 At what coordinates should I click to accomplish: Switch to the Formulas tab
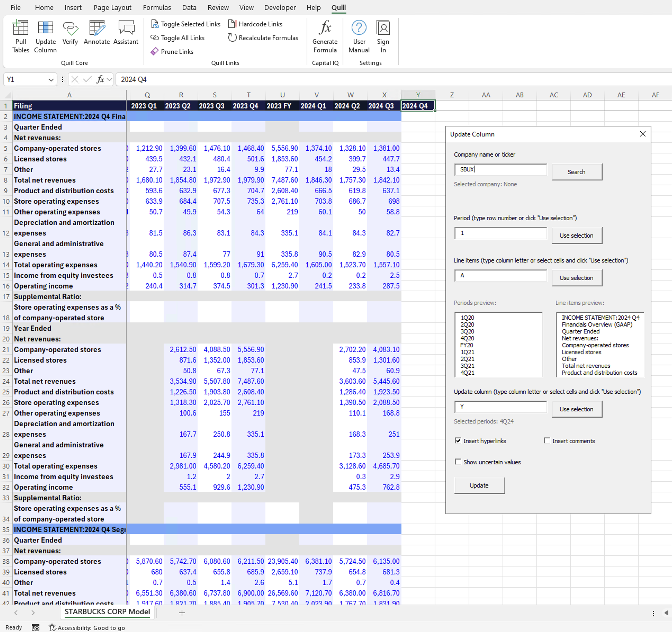(157, 7)
